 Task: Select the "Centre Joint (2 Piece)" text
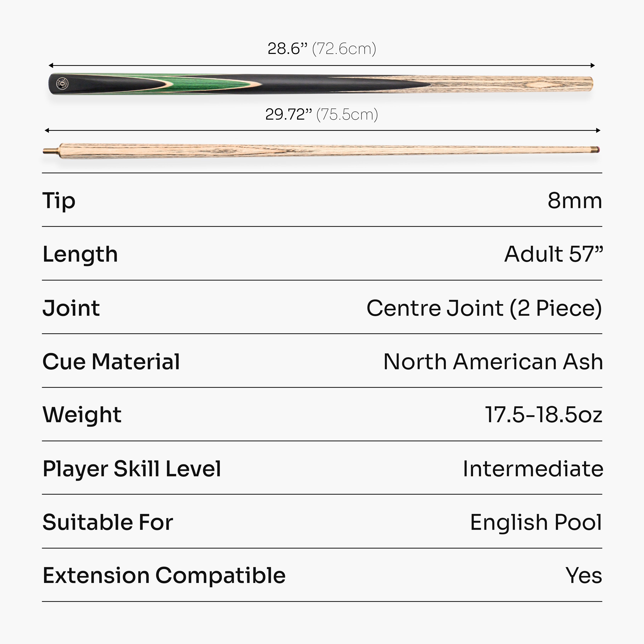[484, 308]
